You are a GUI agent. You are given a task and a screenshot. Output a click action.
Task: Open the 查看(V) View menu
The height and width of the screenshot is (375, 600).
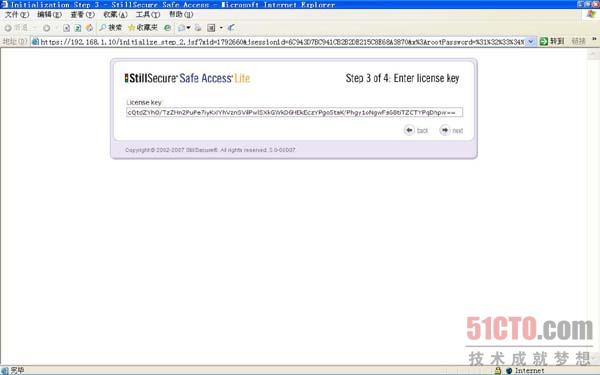point(82,15)
